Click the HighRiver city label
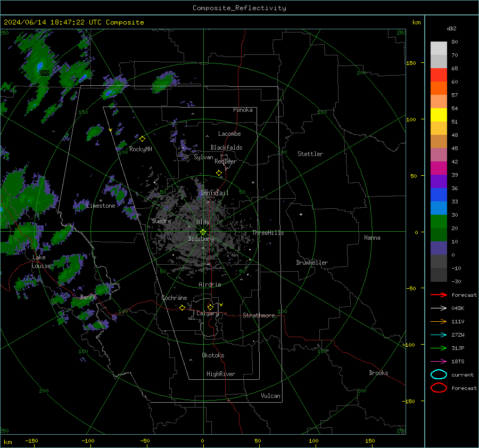 click(x=221, y=374)
